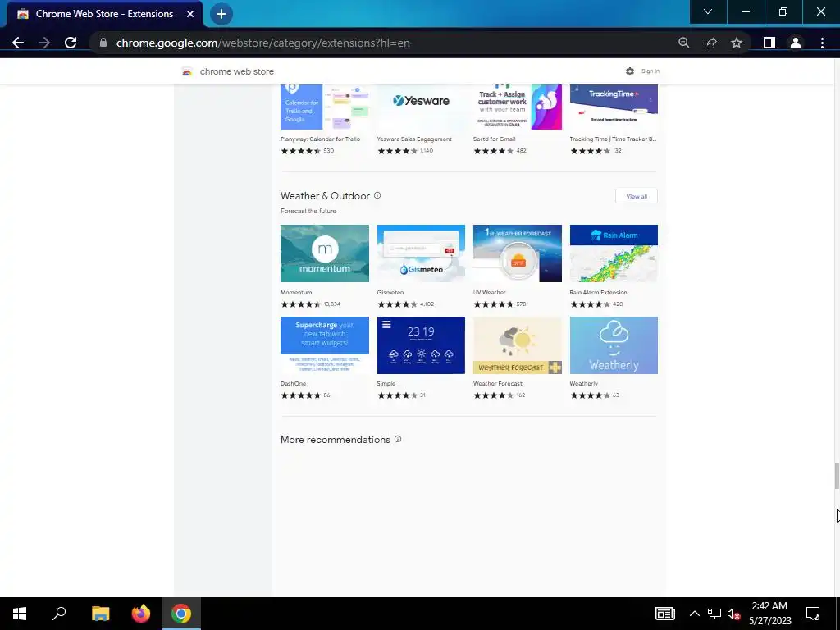Open the browser side panel
The width and height of the screenshot is (840, 630).
(769, 43)
